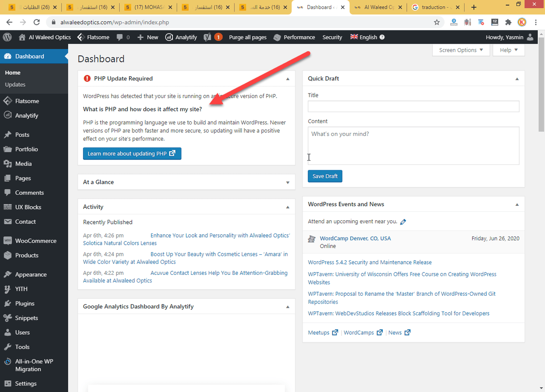Image resolution: width=545 pixels, height=392 pixels.
Task: Open Settings in the sidebar
Action: pyautogui.click(x=34, y=383)
